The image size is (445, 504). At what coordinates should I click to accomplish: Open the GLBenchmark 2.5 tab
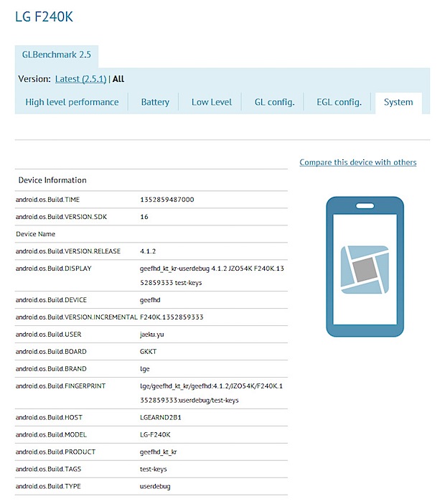click(x=57, y=55)
